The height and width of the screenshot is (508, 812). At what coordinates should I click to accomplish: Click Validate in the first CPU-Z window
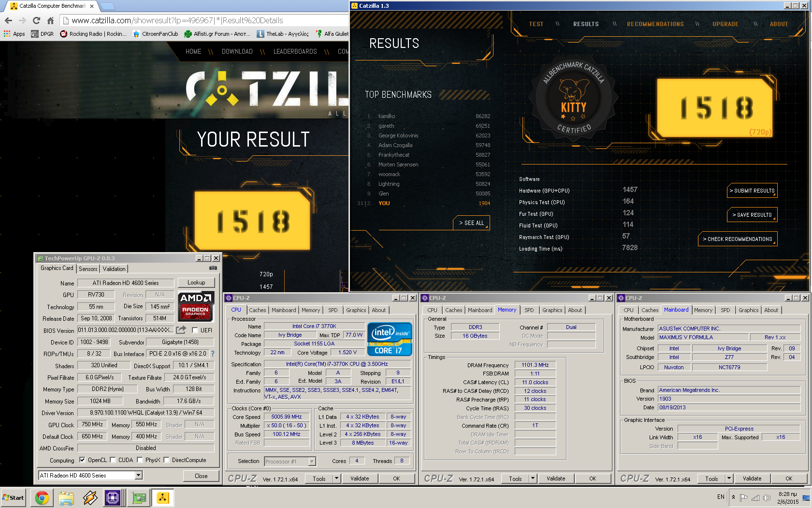click(360, 478)
